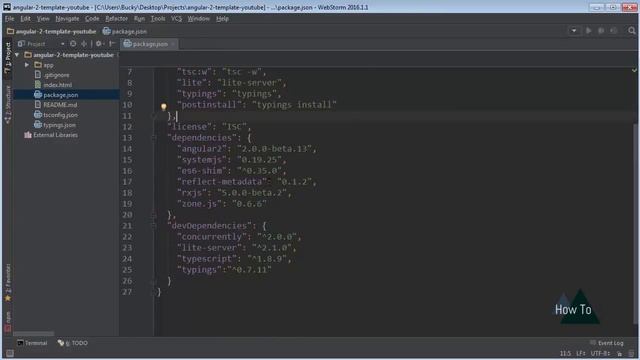Click Scroll from Source target icon
The image size is (640, 360).
pos(73,44)
